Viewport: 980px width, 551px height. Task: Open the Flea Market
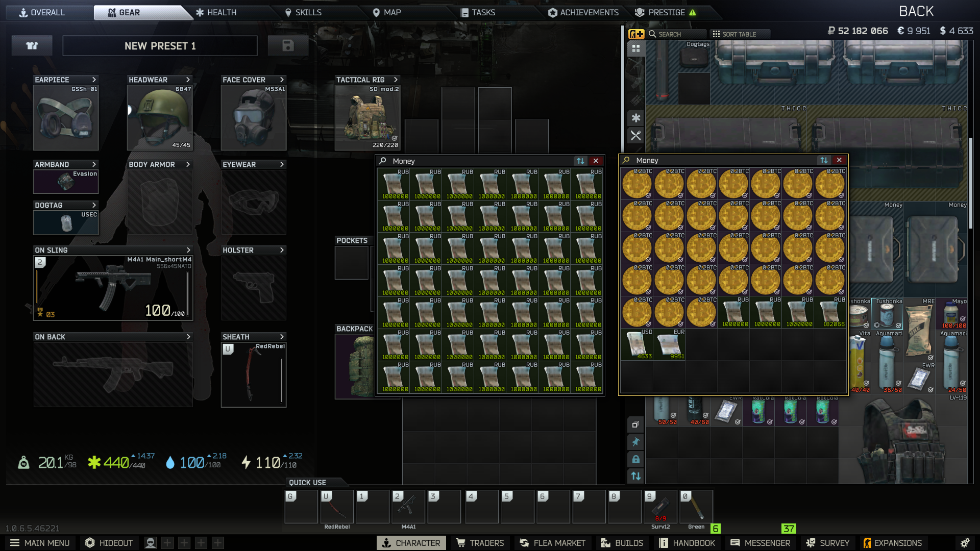(x=552, y=543)
